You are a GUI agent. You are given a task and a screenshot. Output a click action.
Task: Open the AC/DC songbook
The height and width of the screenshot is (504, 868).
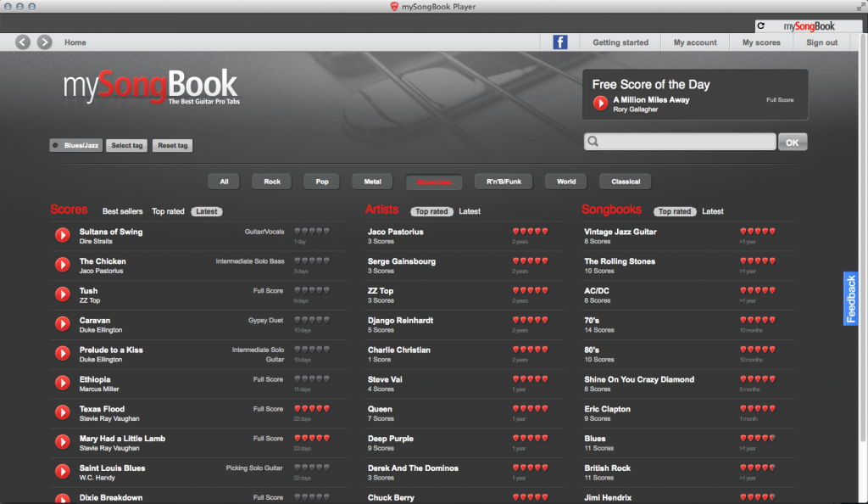coord(596,291)
